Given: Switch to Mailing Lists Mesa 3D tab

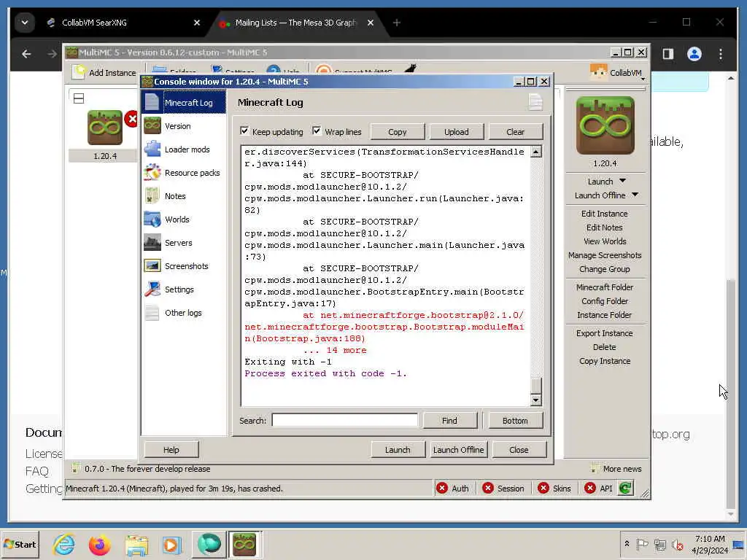Looking at the screenshot, I should [296, 23].
